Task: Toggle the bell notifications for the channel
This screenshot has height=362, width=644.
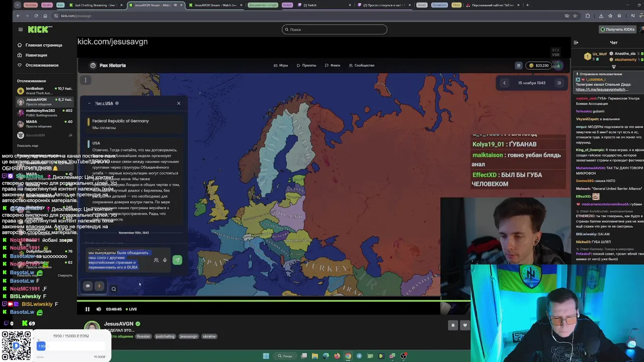Action: [453, 325]
